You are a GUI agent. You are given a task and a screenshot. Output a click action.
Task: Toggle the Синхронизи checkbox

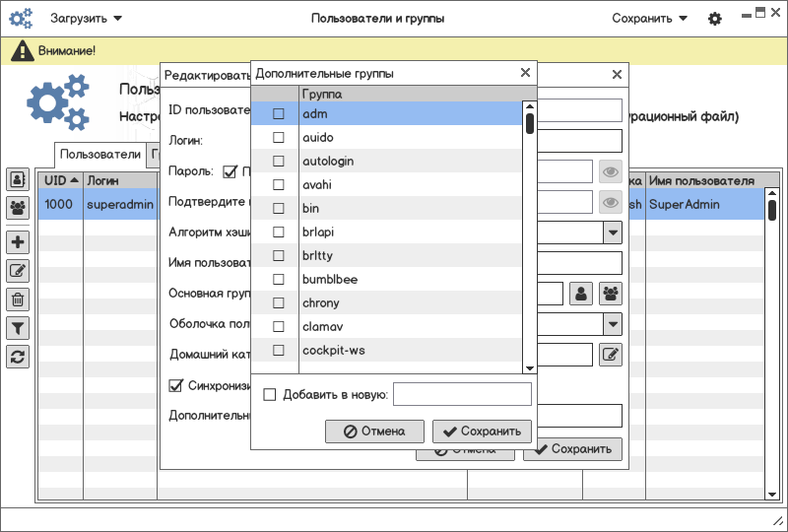[175, 385]
